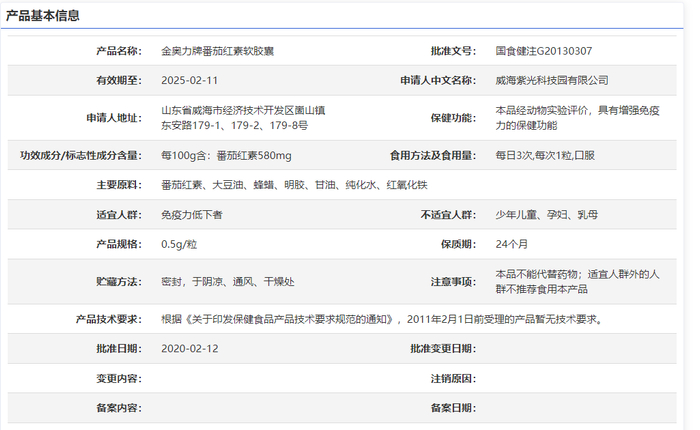The width and height of the screenshot is (700, 430).
Task: Click storage text 密封,于阴凉、通风、干燥处
Action: tap(228, 282)
